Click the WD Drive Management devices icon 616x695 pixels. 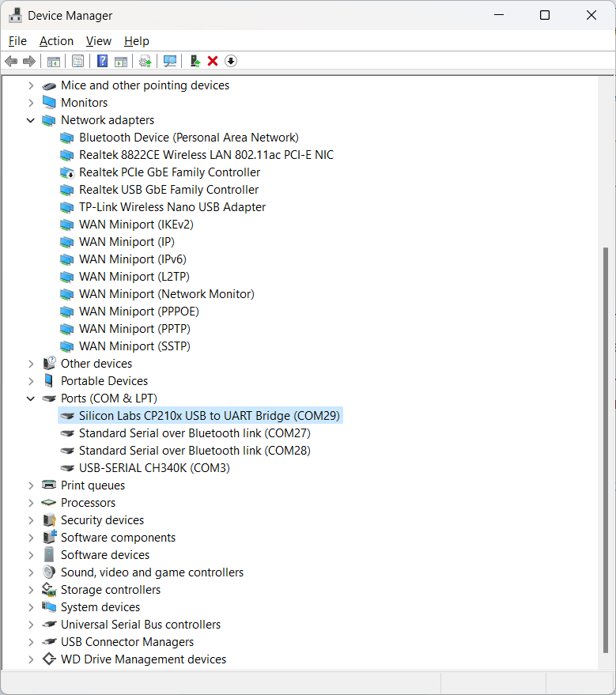click(x=49, y=659)
